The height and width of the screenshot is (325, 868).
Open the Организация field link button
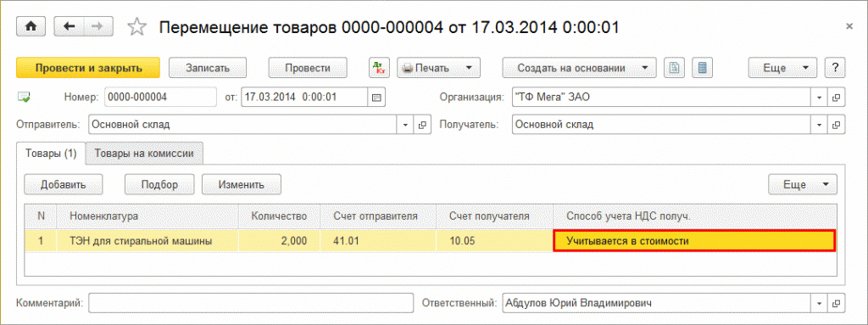836,98
